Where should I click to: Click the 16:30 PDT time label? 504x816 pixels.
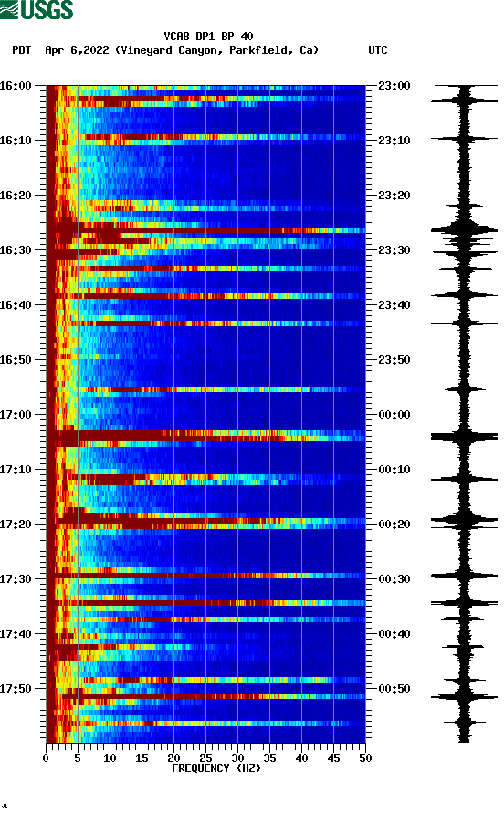coord(16,250)
